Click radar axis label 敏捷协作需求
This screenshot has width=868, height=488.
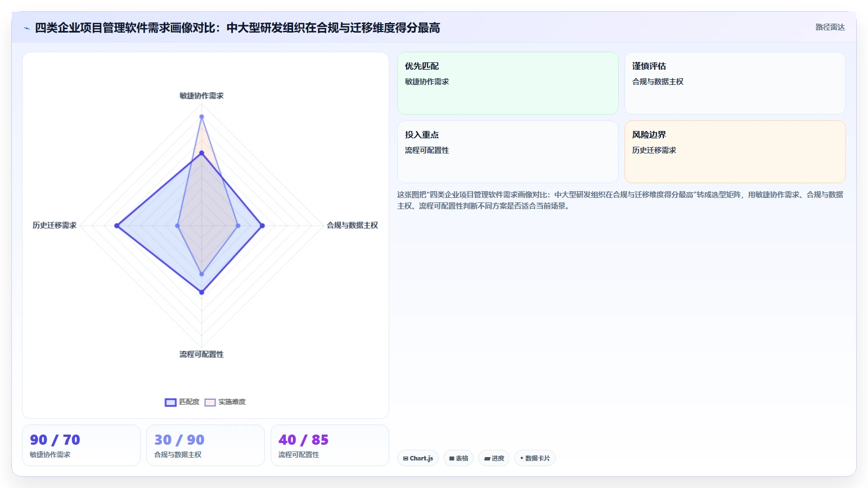(201, 96)
